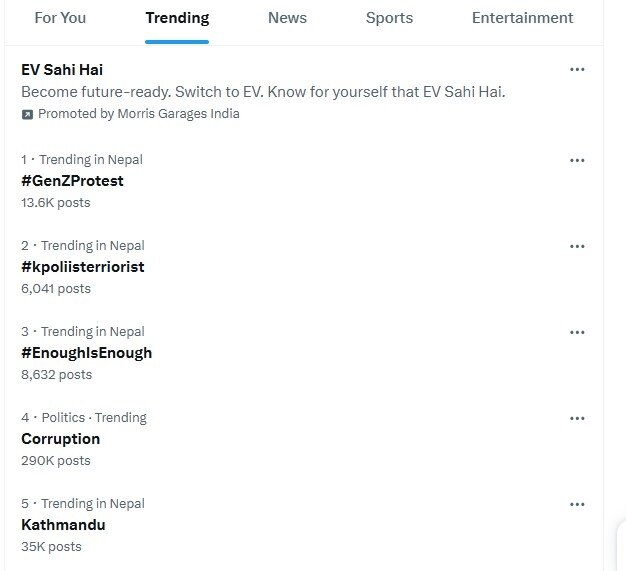626x571 pixels.
Task: Click the promoted arrow icon beside Morris Garages
Action: (x=27, y=114)
